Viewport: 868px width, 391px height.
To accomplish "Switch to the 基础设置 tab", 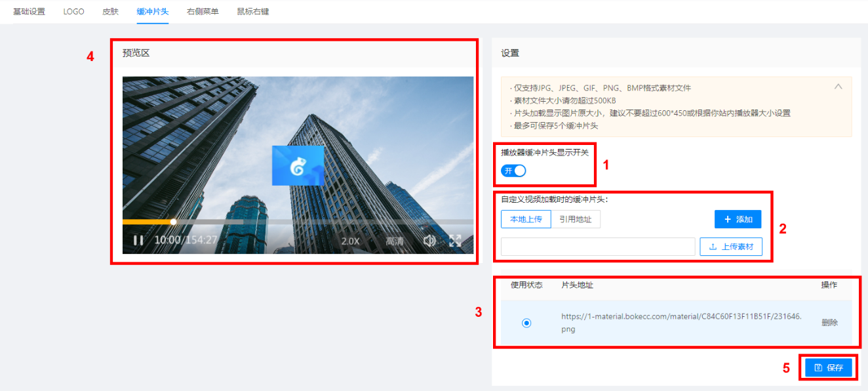I will (x=29, y=12).
